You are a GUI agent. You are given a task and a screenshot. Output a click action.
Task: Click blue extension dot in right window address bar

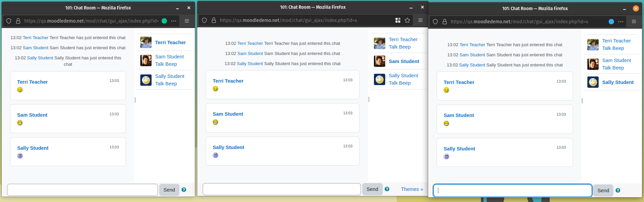[x=611, y=22]
